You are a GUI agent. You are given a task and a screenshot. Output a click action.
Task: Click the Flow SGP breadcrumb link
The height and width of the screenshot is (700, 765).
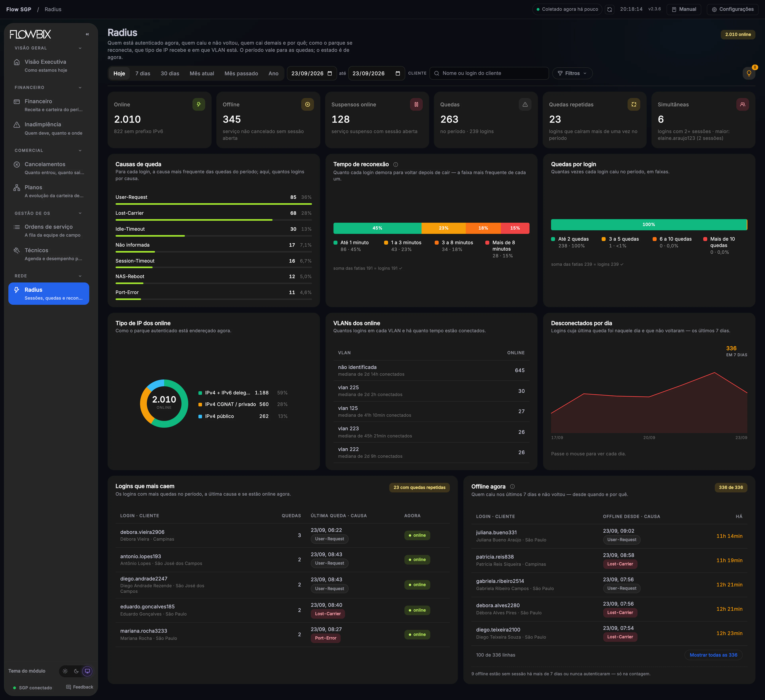tap(19, 10)
